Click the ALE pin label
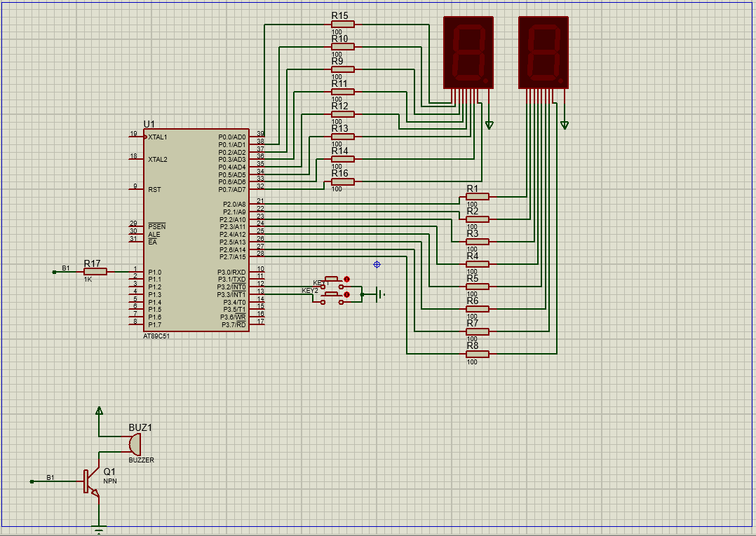Viewport: 756px width, 536px height. [154, 235]
